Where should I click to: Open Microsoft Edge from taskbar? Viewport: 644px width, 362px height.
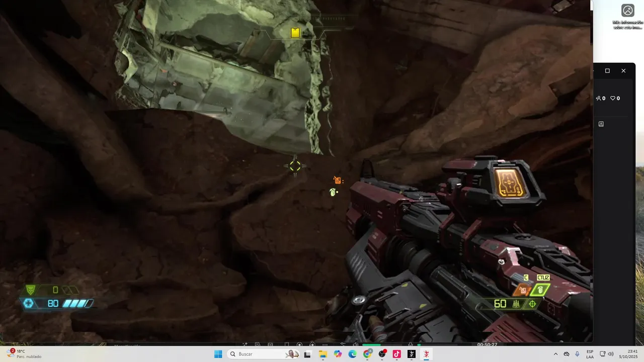pos(353,354)
